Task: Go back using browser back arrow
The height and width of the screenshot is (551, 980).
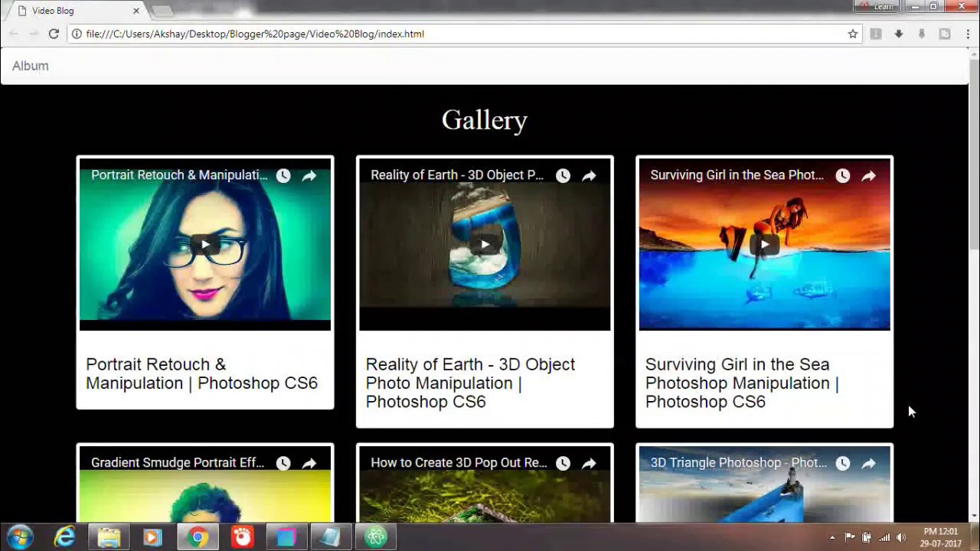Action: 13,34
